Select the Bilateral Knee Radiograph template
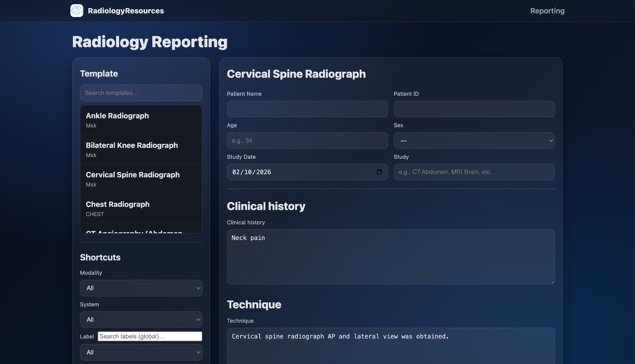The image size is (635, 364). coord(141,150)
